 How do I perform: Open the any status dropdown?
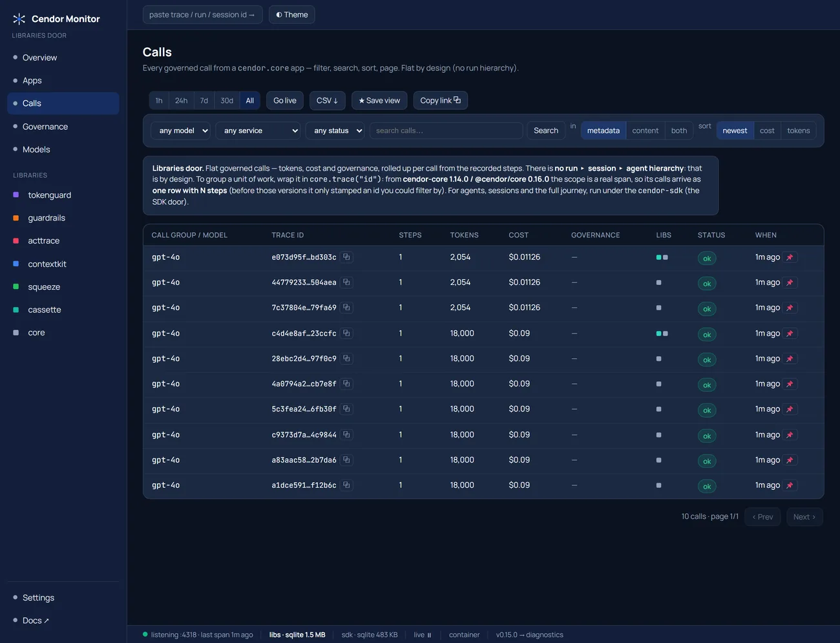[335, 131]
